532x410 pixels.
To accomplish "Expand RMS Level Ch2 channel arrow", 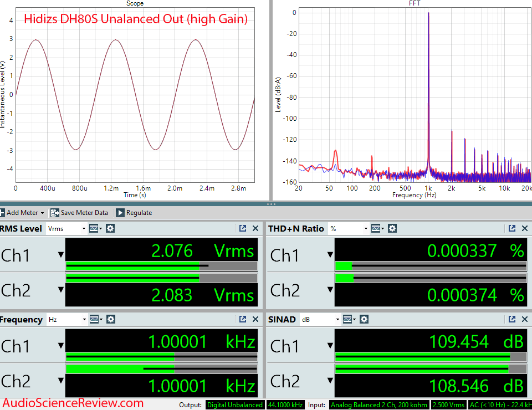I will (x=61, y=290).
